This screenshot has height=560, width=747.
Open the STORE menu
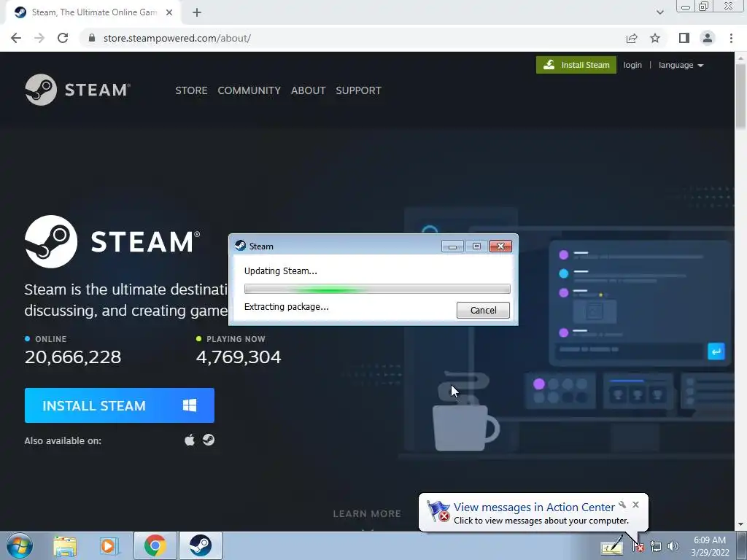[191, 90]
